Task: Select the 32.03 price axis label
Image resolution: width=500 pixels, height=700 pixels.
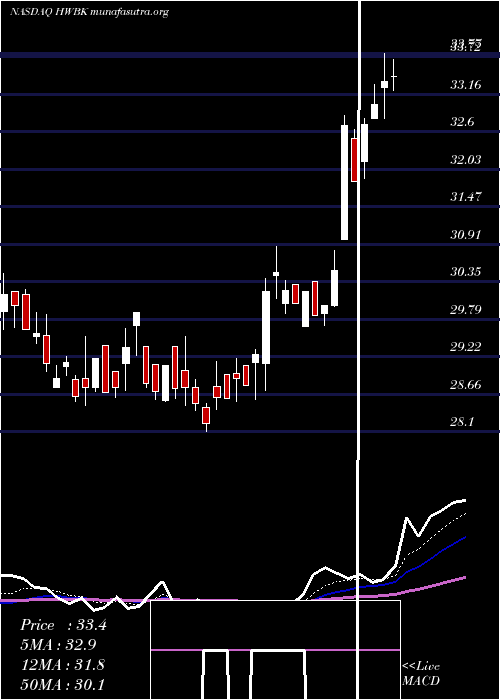Action: [465, 159]
